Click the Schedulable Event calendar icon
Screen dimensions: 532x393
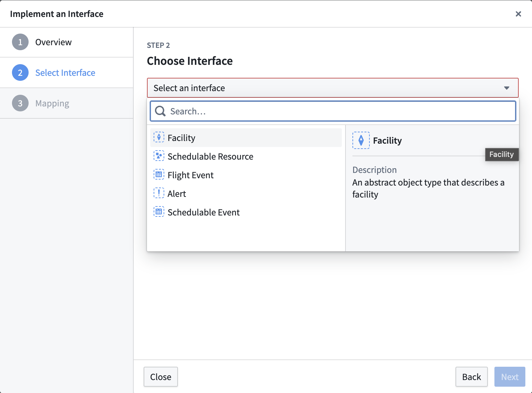tap(159, 212)
